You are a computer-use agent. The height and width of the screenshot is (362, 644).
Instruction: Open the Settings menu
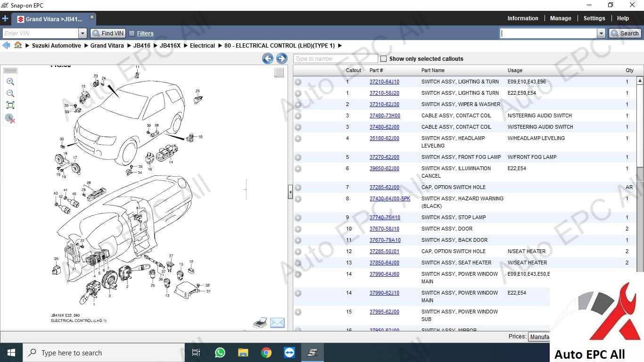(594, 18)
